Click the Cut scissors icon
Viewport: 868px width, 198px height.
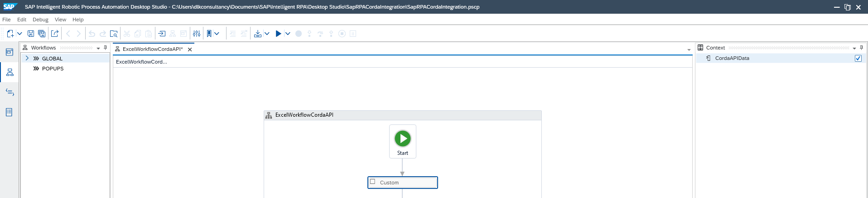coord(127,34)
